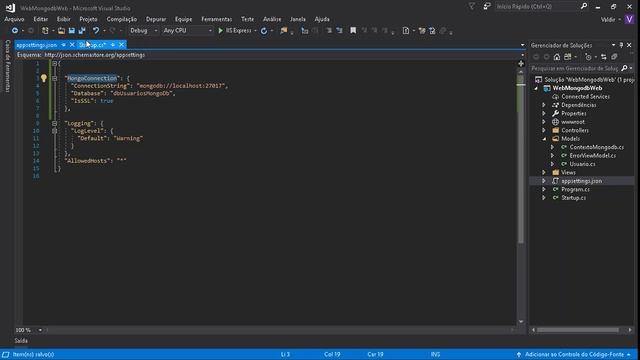Open the Projeto menu
The width and height of the screenshot is (640, 360).
click(89, 19)
